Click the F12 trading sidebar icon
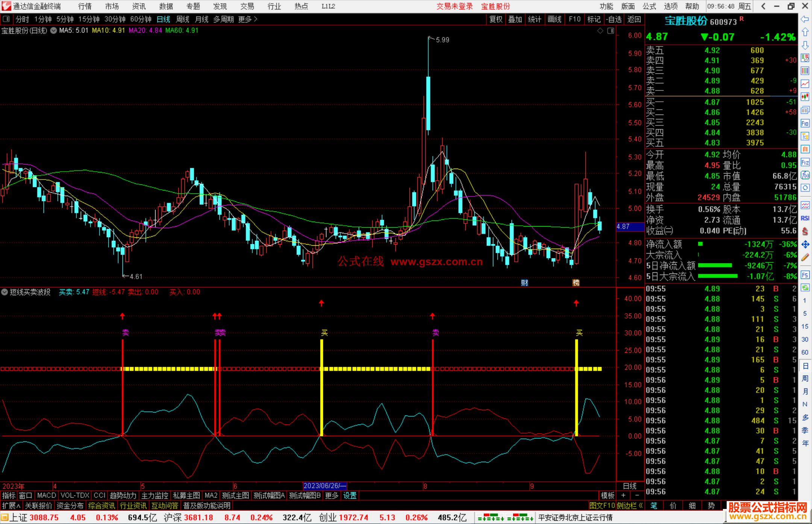Image resolution: width=812 pixels, height=524 pixels. [x=805, y=162]
